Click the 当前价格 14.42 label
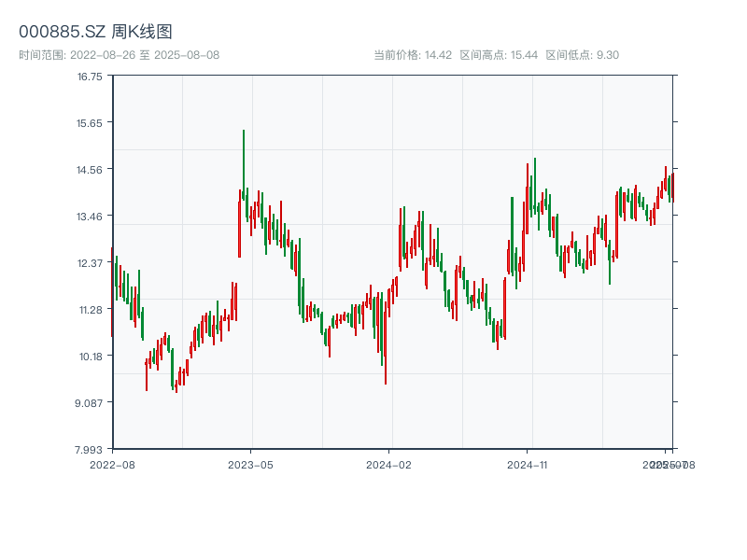Viewport: 747px width, 560px height. pos(412,55)
